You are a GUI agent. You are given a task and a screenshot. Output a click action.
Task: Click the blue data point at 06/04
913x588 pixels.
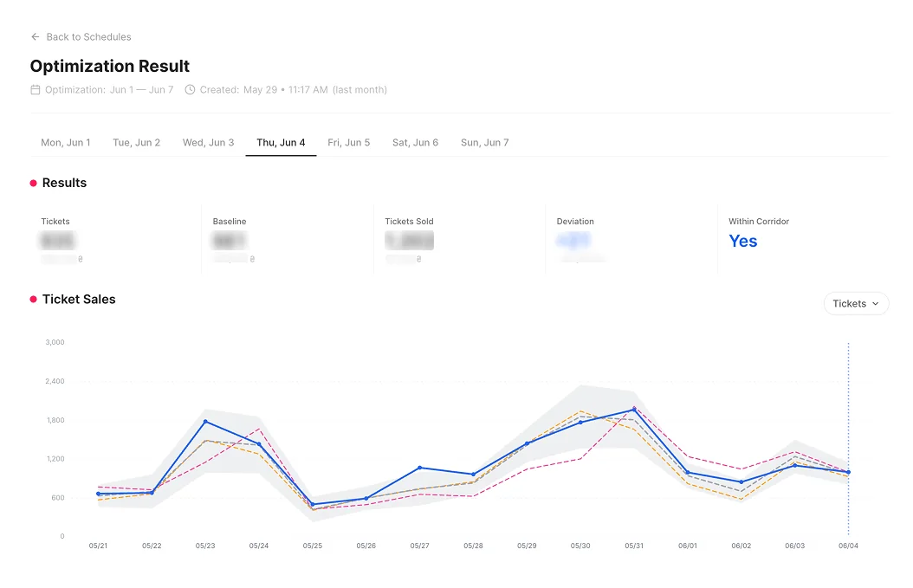click(x=848, y=472)
